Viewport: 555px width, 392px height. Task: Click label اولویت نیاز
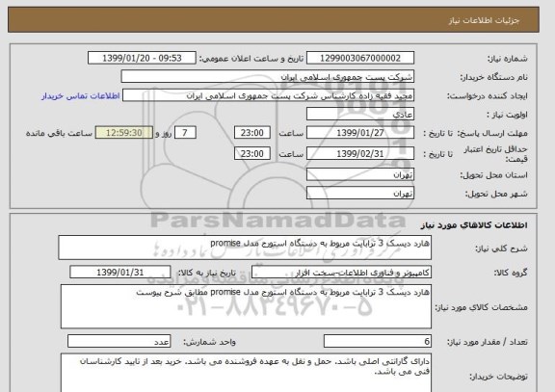507,115
